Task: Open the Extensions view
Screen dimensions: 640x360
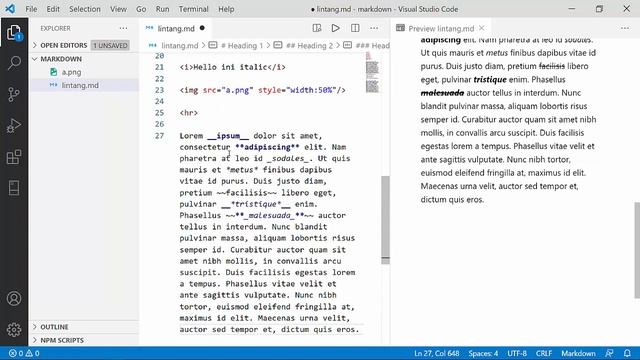Action: click(x=14, y=157)
